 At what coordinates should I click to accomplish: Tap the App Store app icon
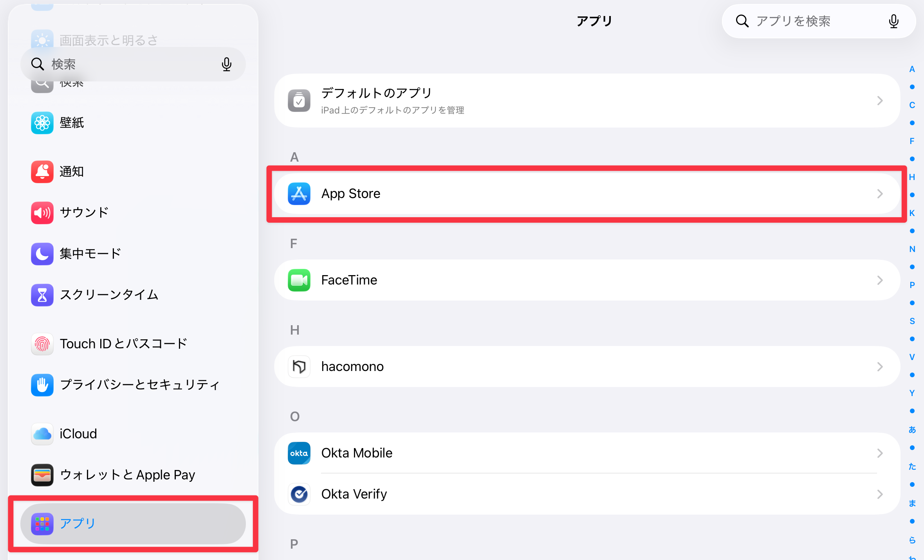pyautogui.click(x=299, y=194)
